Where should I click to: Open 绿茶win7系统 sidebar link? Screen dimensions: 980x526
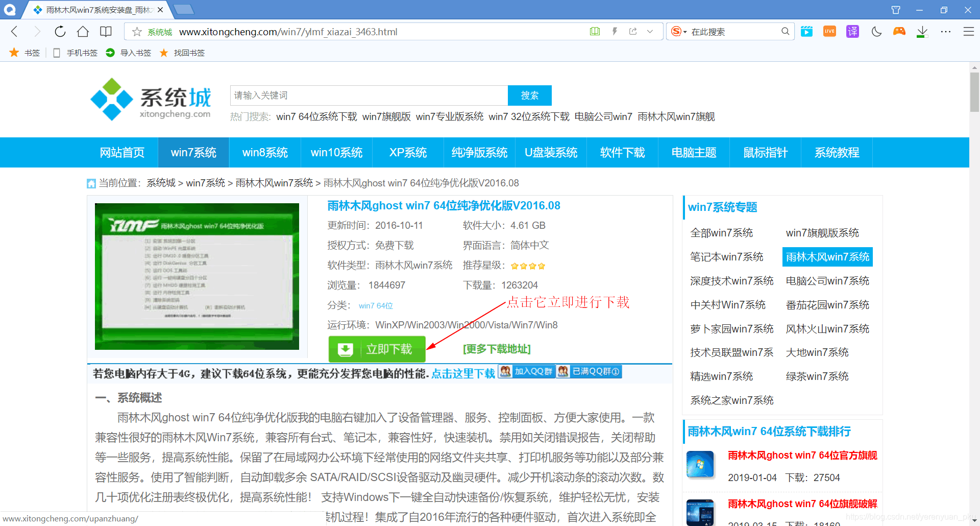point(817,376)
